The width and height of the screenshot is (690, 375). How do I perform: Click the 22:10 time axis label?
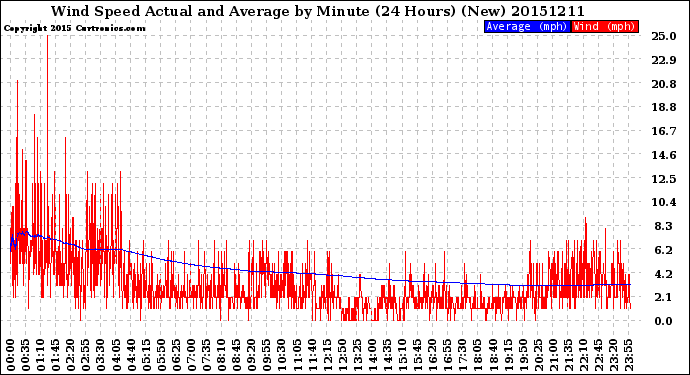[584, 355]
